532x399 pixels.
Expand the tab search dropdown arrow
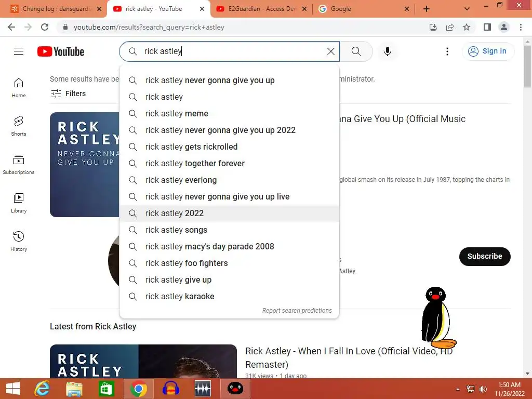point(467,9)
